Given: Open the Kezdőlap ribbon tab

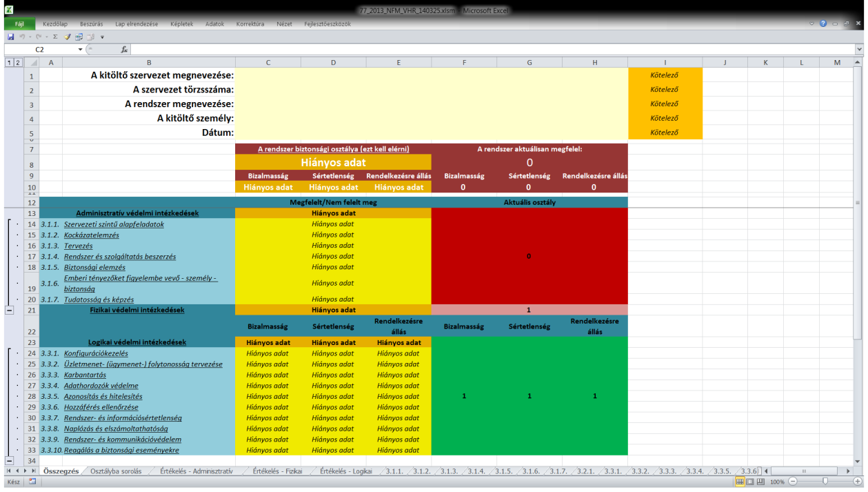Looking at the screenshot, I should click(55, 24).
